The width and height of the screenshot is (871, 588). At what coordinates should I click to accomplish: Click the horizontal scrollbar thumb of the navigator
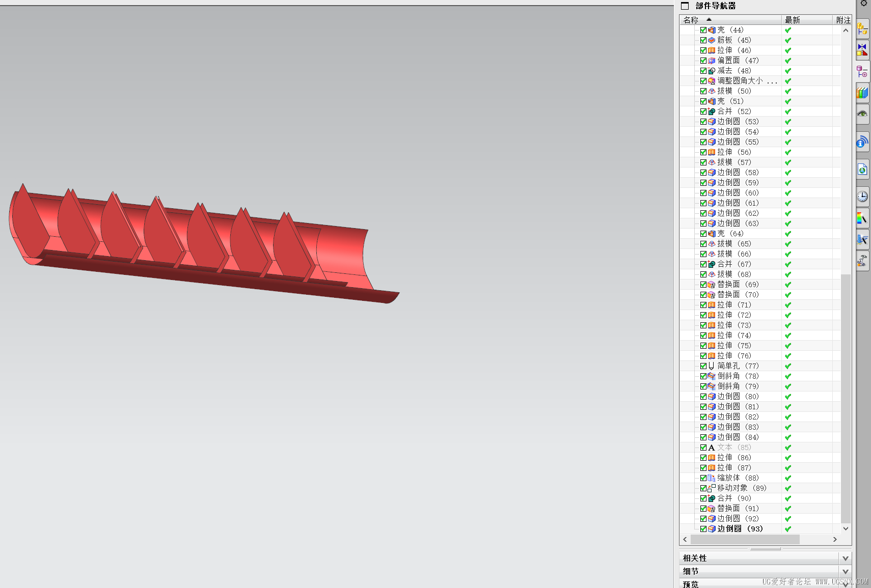745,539
